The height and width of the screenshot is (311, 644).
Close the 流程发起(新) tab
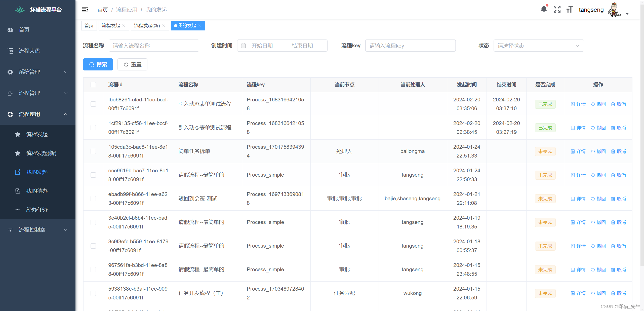(164, 26)
